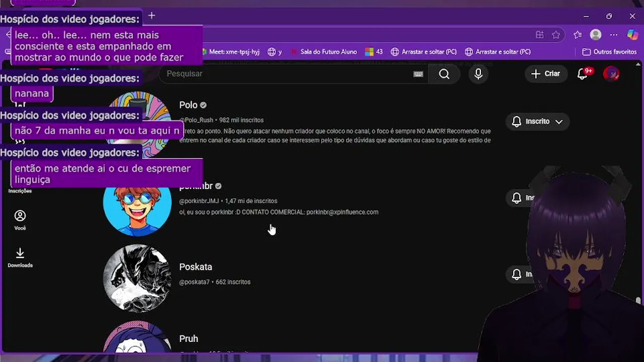
Task: Open Downloads in the sidebar
Action: click(x=20, y=257)
